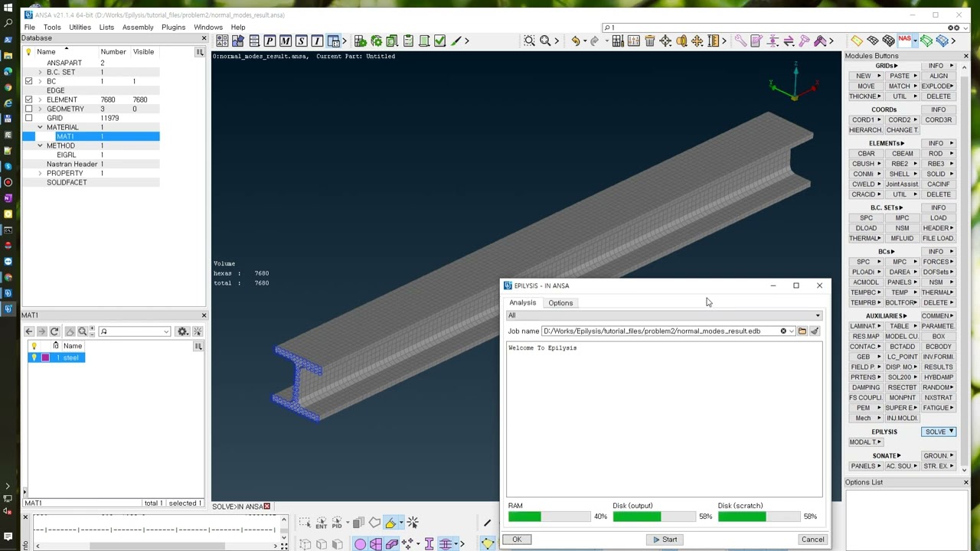The image size is (980, 551).
Task: Click the RAM usage progress bar
Action: pos(550,517)
